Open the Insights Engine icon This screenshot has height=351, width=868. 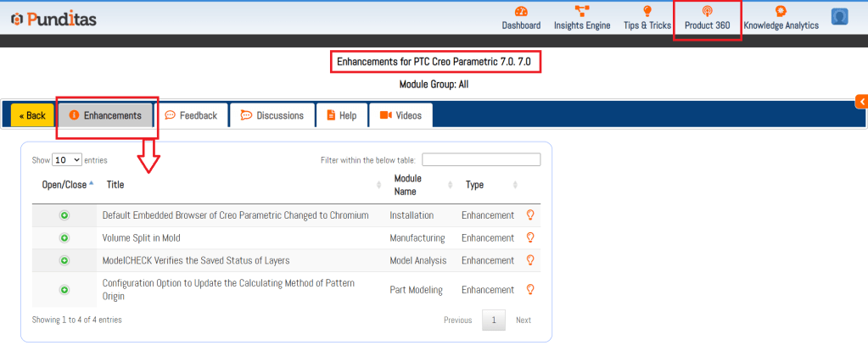tap(582, 12)
